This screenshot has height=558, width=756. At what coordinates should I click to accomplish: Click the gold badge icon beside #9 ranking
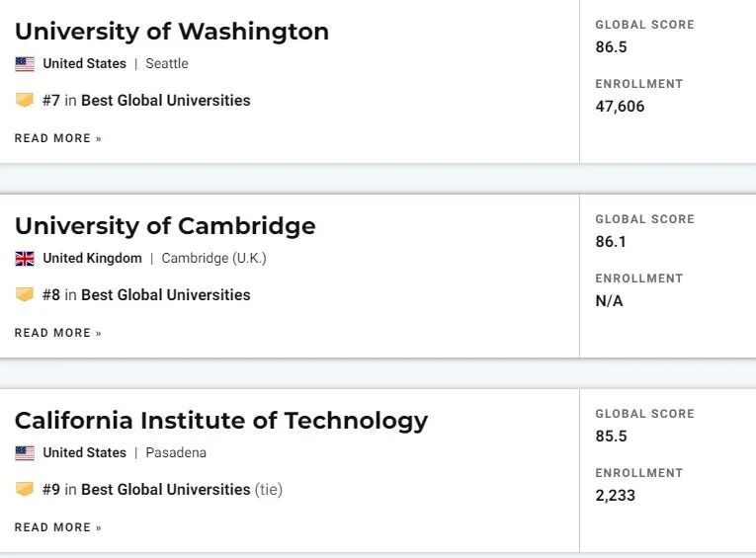pos(25,489)
